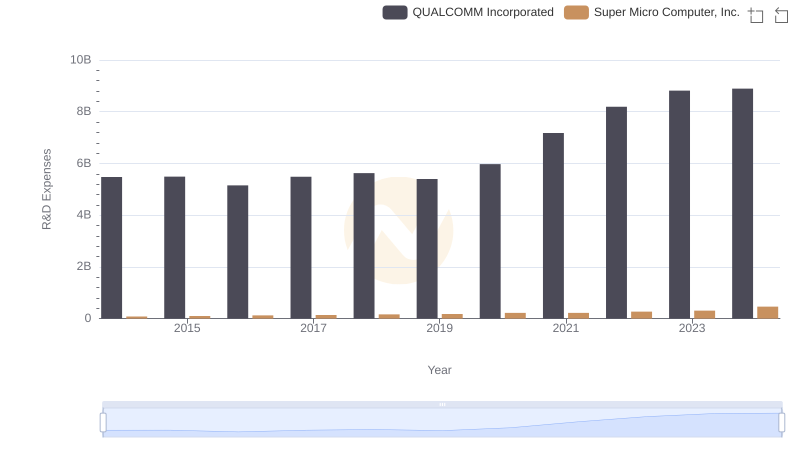Select the 2022 QUALCOMM bar
Screen dimensions: 800x461
click(x=616, y=213)
